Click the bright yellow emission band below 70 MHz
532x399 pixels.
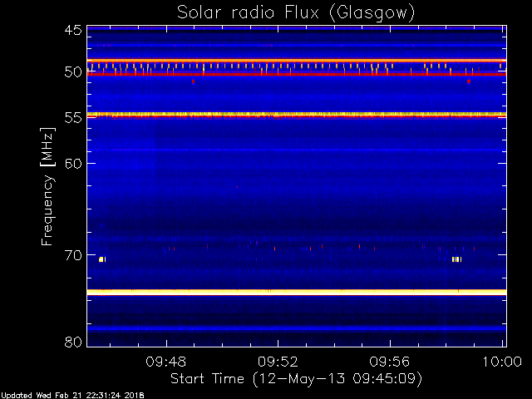tap(297, 292)
